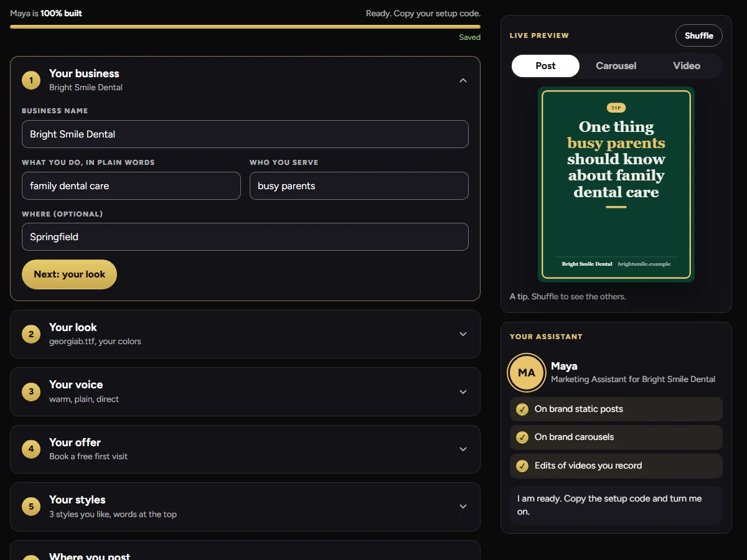
Task: Click 'A tip. Shuffle to see the others.' caption
Action: (x=568, y=297)
